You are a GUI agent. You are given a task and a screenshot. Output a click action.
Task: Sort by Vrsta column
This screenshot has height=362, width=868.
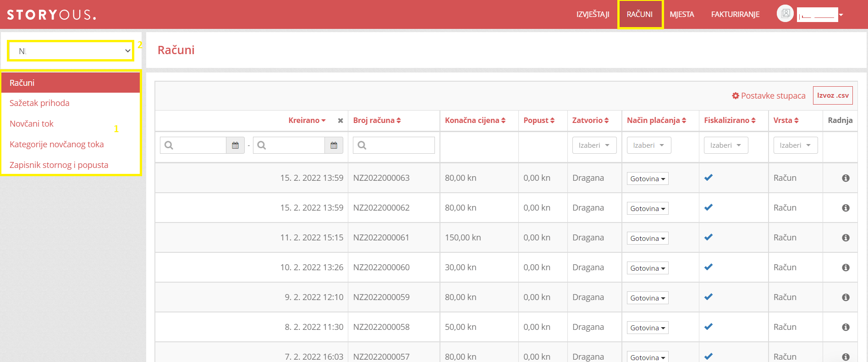tap(786, 120)
